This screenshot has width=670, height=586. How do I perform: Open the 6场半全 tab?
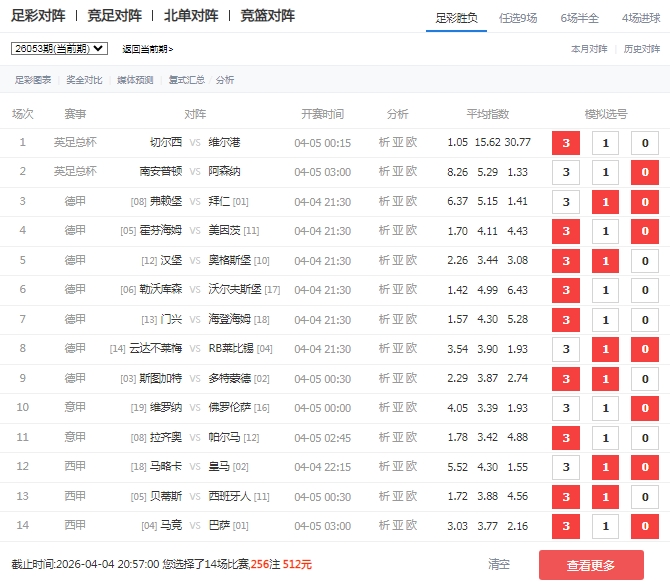(x=579, y=17)
